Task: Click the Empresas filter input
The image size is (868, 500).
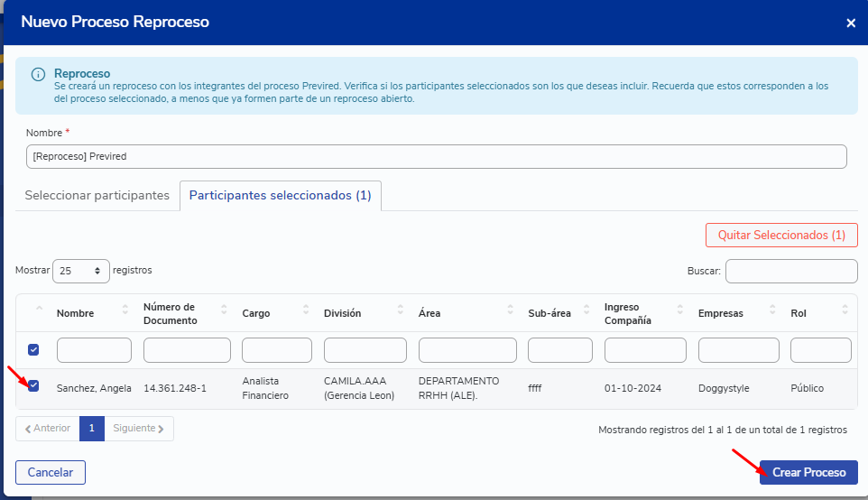Action: [x=739, y=350]
